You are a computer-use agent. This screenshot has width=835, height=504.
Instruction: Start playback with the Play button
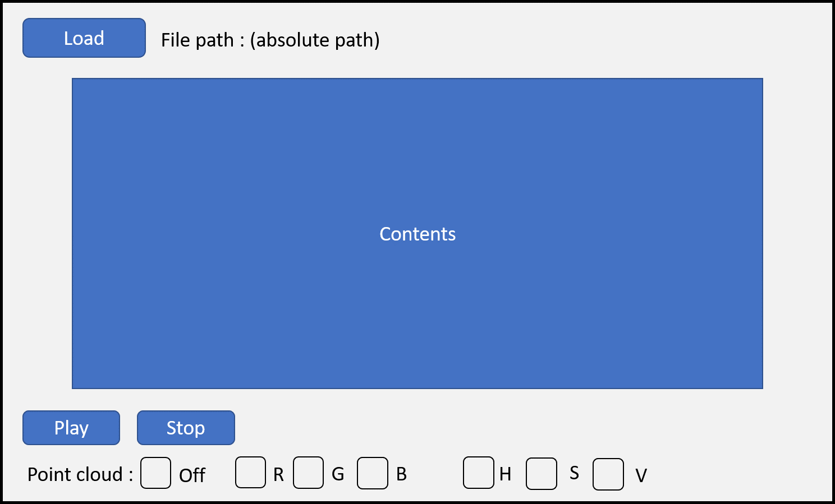click(71, 428)
